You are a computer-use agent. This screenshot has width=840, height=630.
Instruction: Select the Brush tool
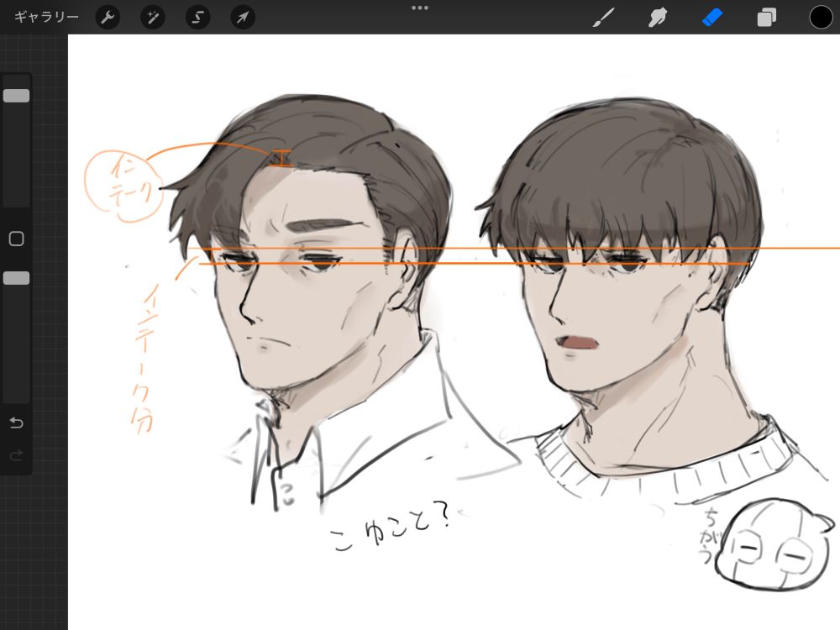[604, 17]
